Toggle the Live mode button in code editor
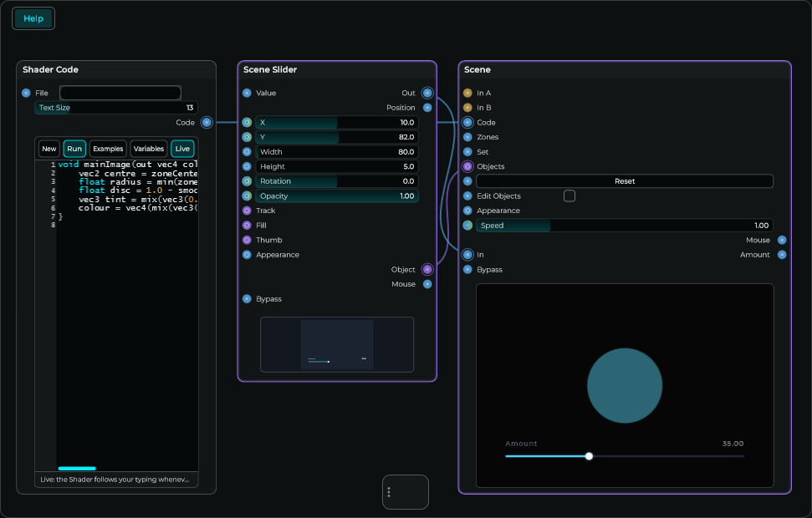Image resolution: width=812 pixels, height=518 pixels. coord(182,149)
